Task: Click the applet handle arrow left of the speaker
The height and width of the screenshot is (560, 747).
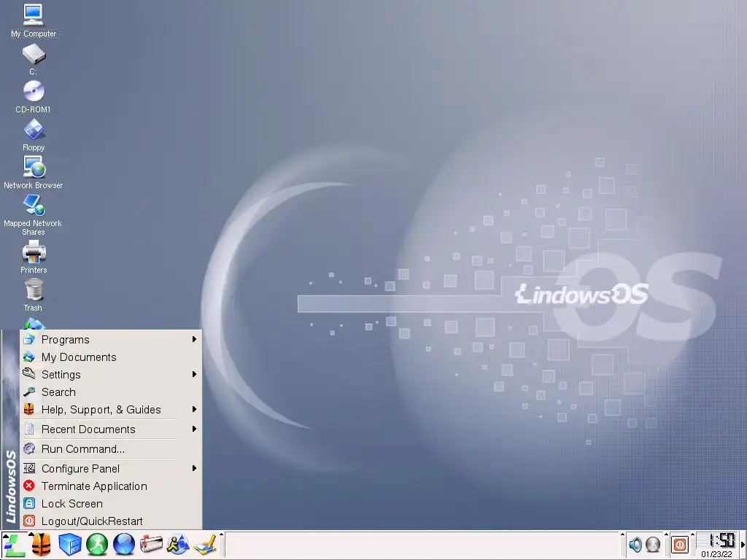Action: pos(623,534)
